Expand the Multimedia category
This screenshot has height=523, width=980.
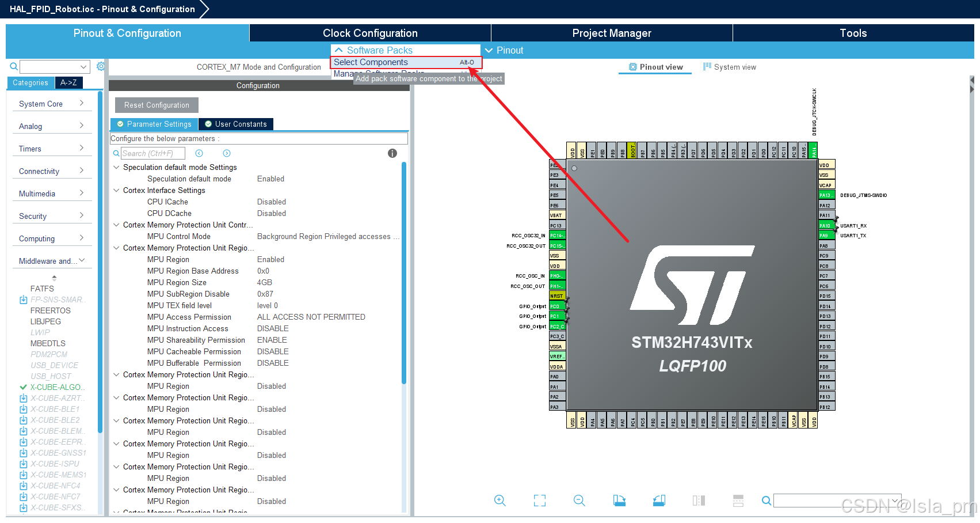tap(51, 194)
